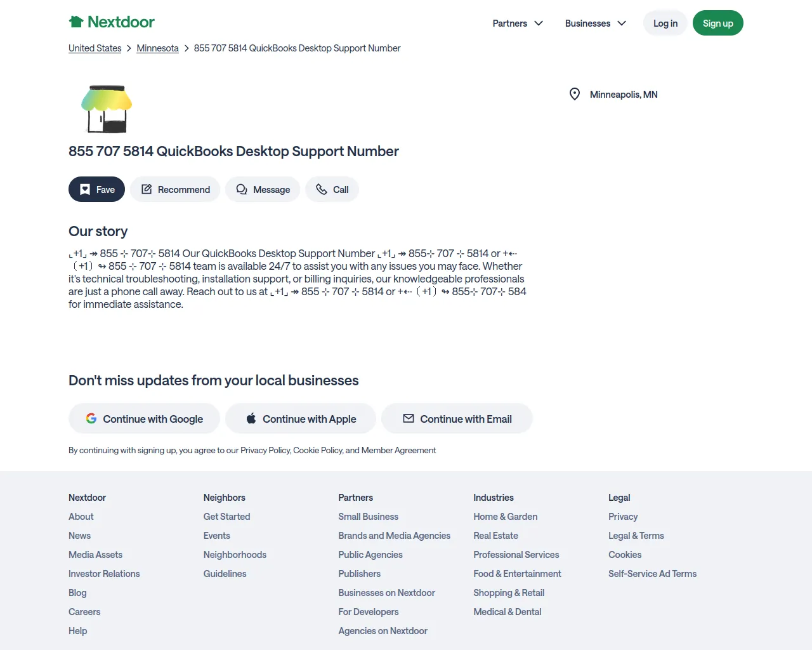Screen dimensions: 812x650
Task: Click the Nextdoor wordmark in header
Action: coord(121,22)
